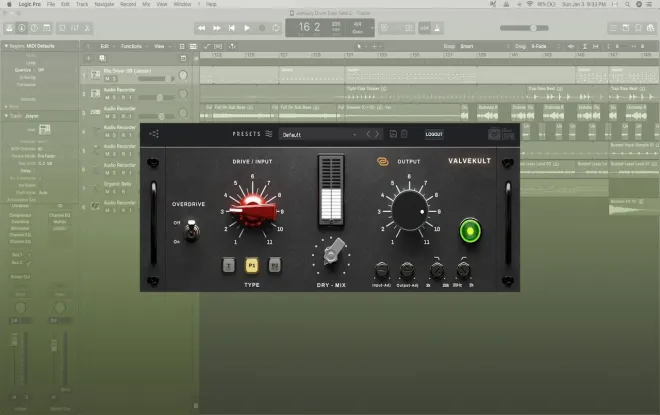Open the Drag X-Fade dropdown
The height and width of the screenshot is (415, 660).
pos(545,46)
